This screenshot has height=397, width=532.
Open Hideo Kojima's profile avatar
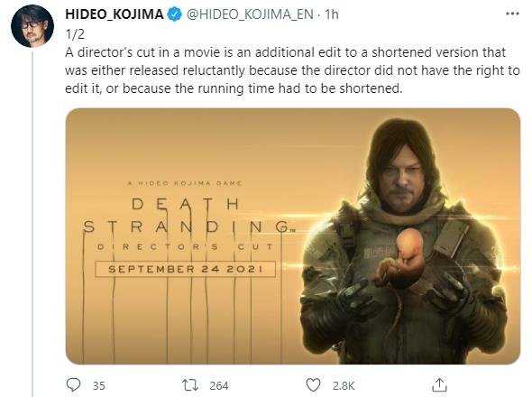point(32,26)
